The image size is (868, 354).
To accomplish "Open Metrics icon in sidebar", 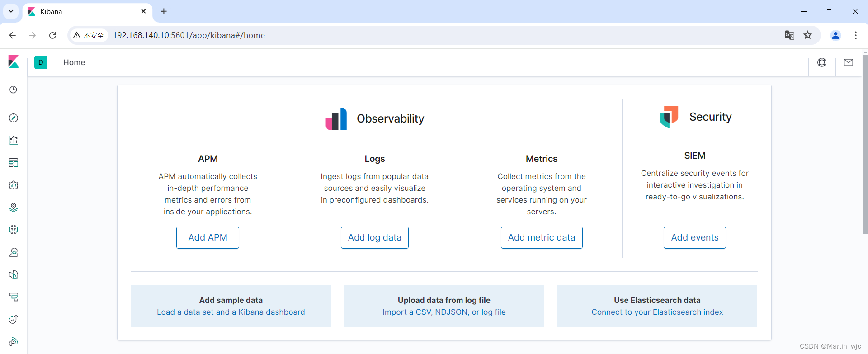I will tap(14, 252).
